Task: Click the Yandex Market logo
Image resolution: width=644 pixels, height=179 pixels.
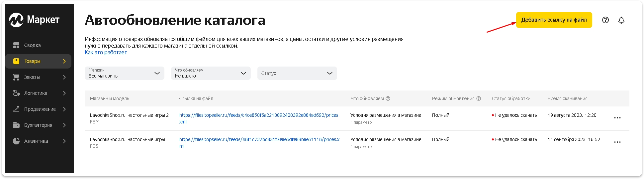Action: tap(34, 20)
